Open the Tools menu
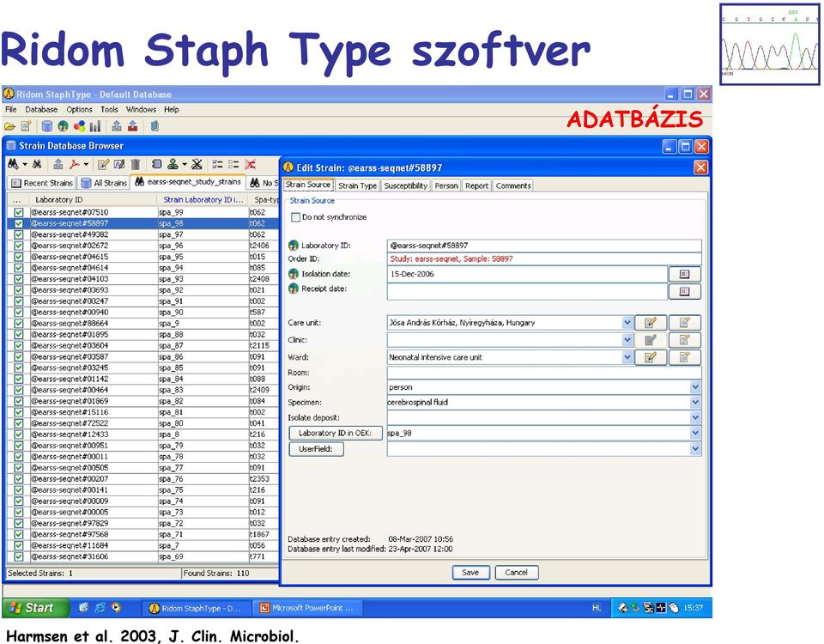The image size is (824, 644). (109, 109)
